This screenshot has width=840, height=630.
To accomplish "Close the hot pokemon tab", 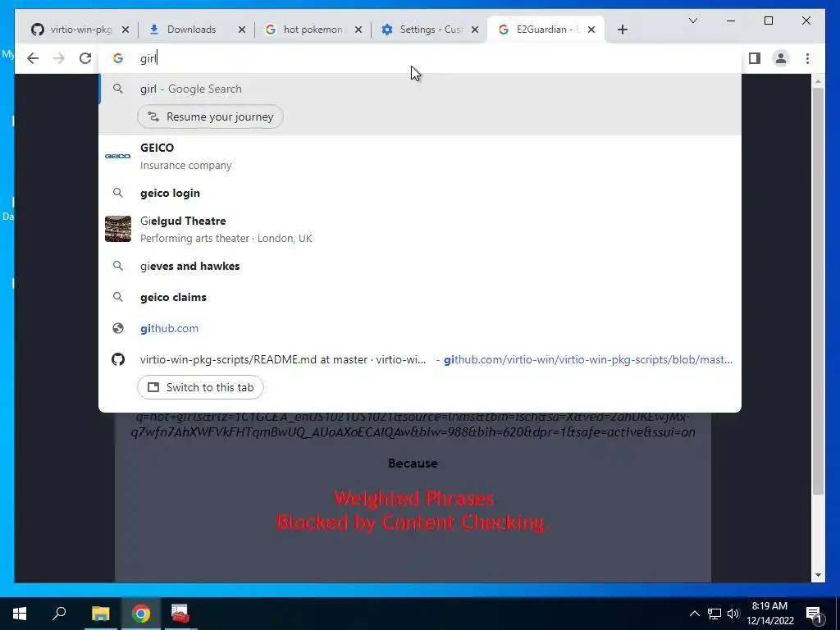I will (x=358, y=30).
